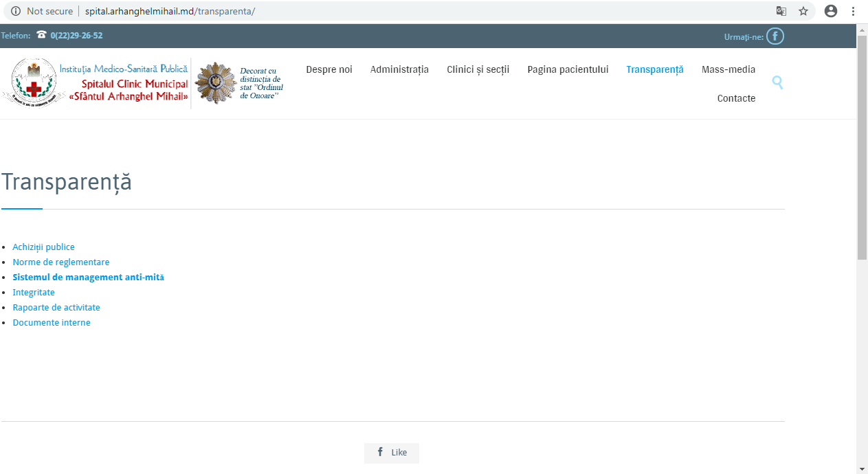Open the site search magnifier icon

(777, 82)
